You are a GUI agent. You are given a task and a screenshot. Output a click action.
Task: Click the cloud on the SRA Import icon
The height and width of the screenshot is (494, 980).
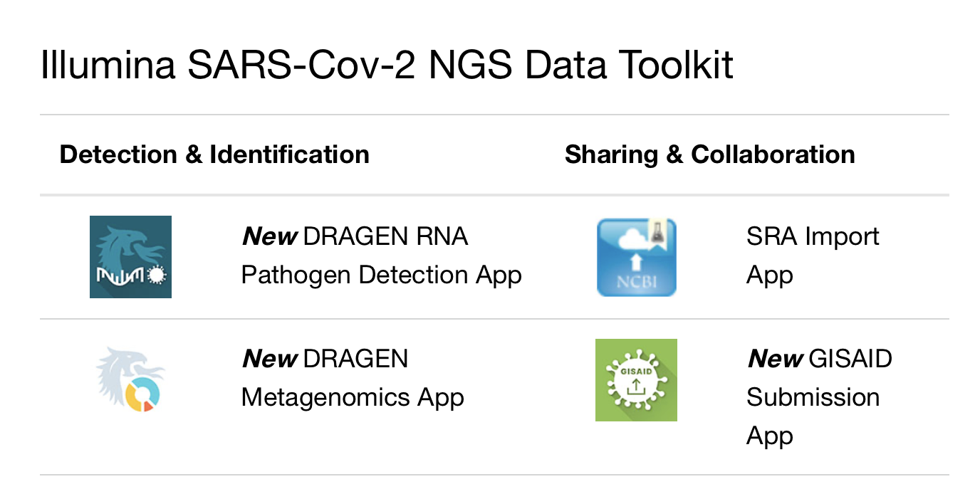(633, 240)
